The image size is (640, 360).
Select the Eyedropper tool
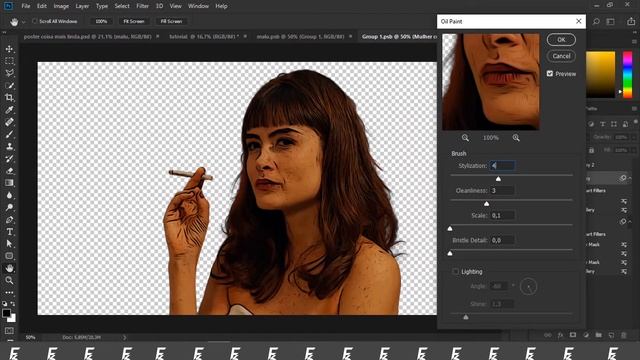pos(9,110)
